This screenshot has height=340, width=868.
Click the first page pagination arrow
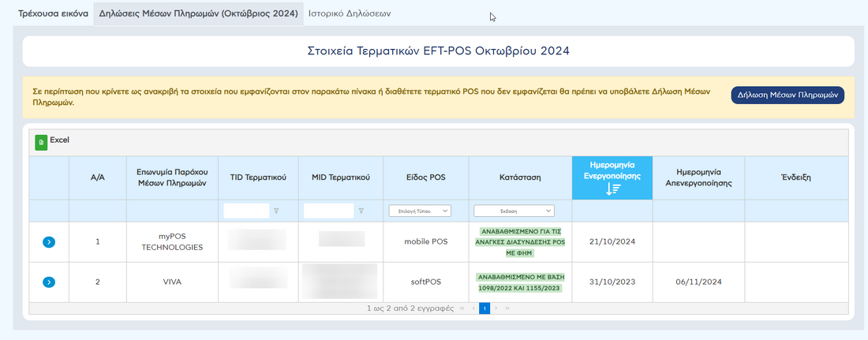(462, 308)
